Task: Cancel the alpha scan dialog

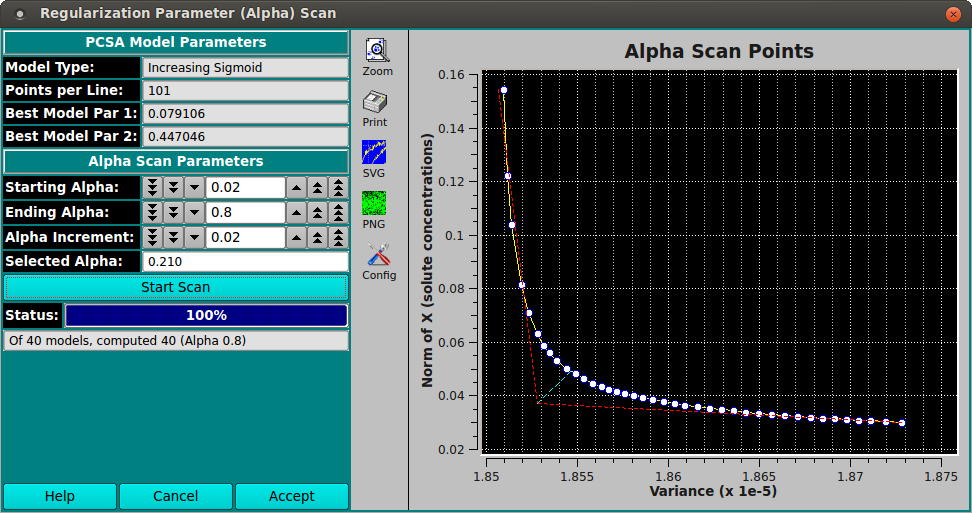Action: pyautogui.click(x=175, y=496)
